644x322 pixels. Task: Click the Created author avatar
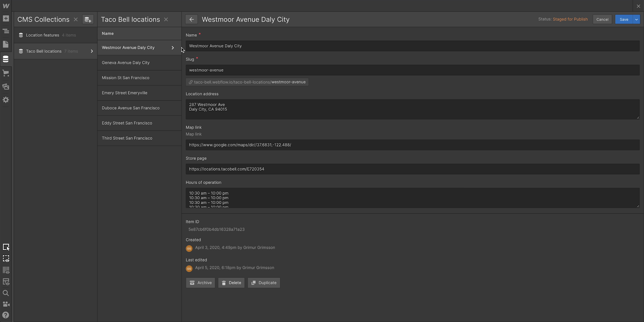pyautogui.click(x=189, y=248)
